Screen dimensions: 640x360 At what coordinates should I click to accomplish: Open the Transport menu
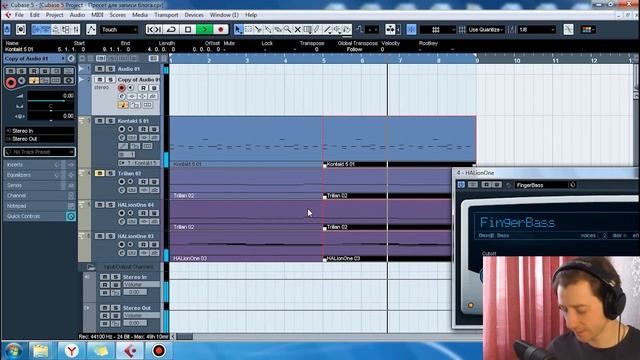click(166, 15)
